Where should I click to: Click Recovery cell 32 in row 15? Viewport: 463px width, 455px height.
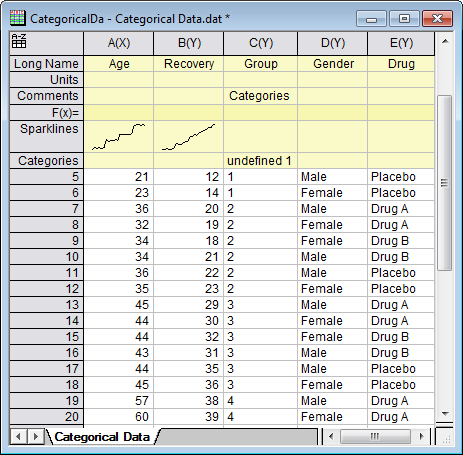coord(189,337)
